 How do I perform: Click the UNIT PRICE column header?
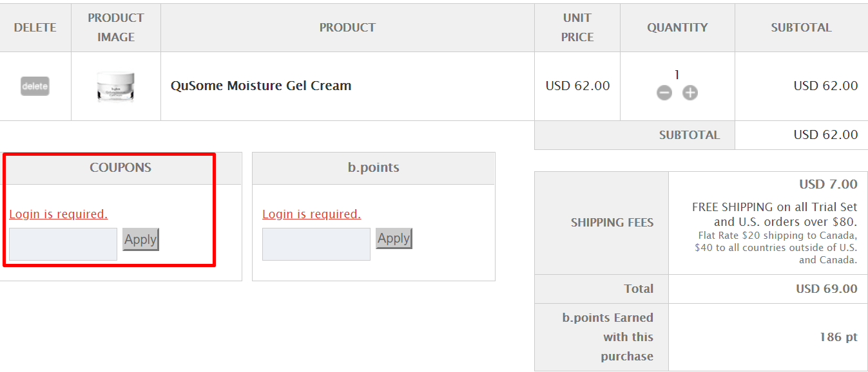coord(577,27)
